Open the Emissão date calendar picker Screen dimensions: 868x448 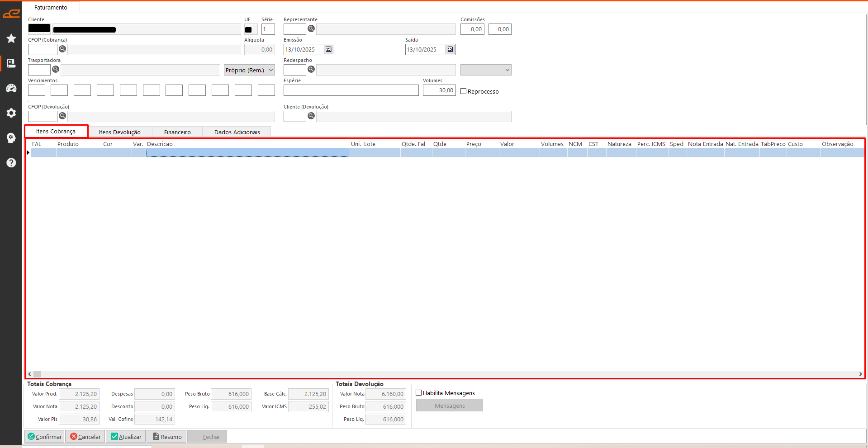(329, 49)
